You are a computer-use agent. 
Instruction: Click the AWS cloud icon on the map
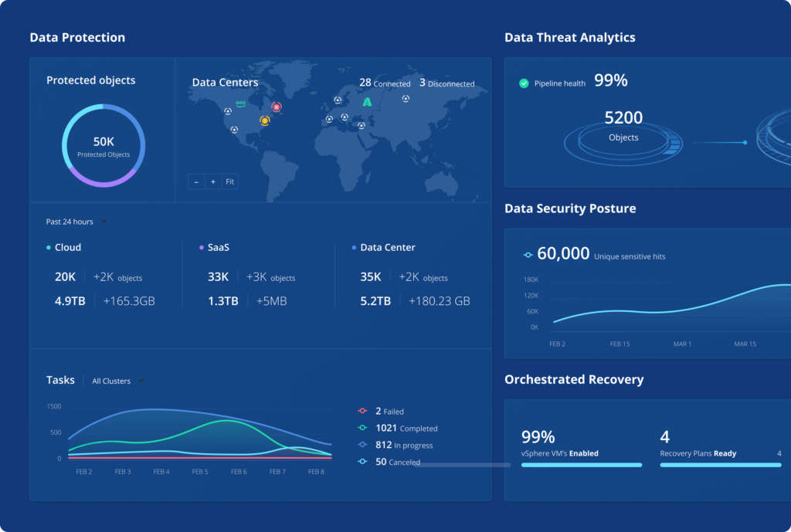(x=240, y=103)
